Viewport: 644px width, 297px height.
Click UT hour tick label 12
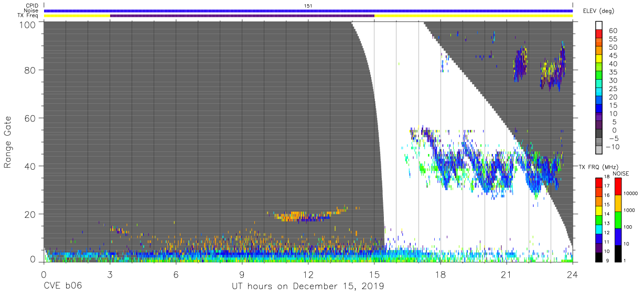point(308,274)
